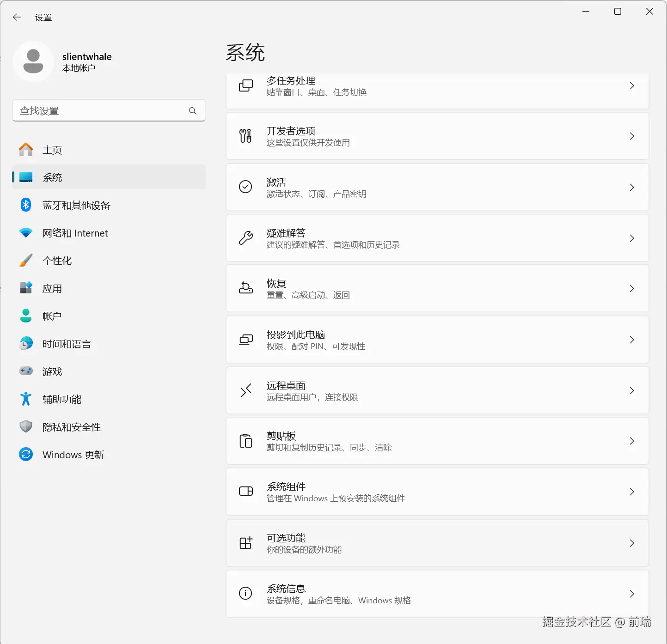Maximize the 设置 window
The image size is (667, 644).
tap(618, 12)
